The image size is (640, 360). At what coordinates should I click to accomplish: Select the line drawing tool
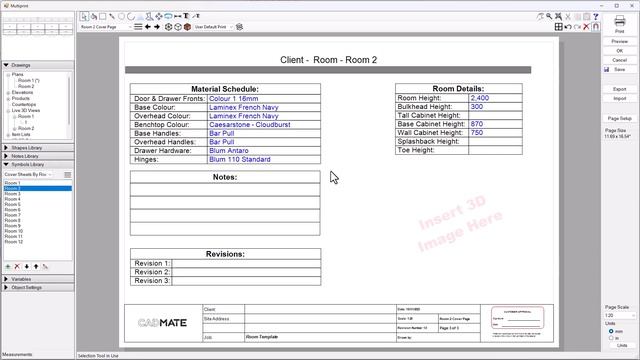point(112,16)
